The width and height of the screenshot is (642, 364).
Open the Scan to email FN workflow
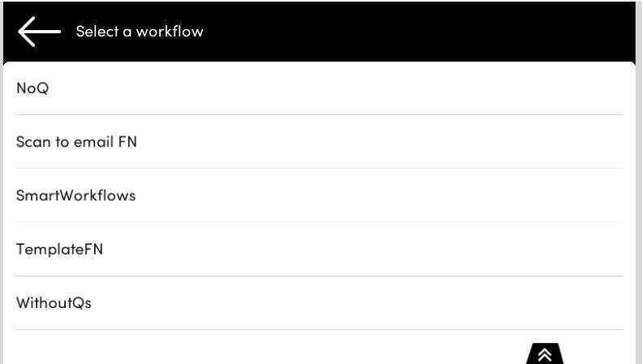[x=76, y=142]
